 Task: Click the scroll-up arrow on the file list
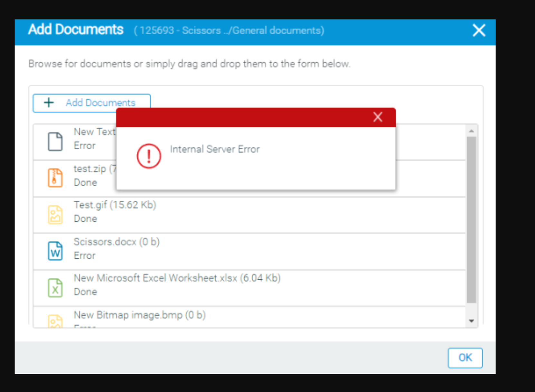(471, 130)
